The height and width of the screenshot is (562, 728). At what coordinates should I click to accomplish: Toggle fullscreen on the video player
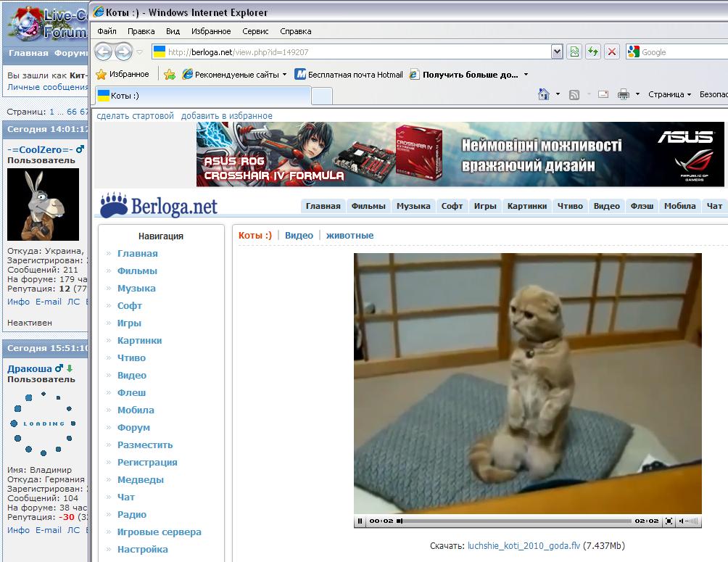(x=669, y=521)
